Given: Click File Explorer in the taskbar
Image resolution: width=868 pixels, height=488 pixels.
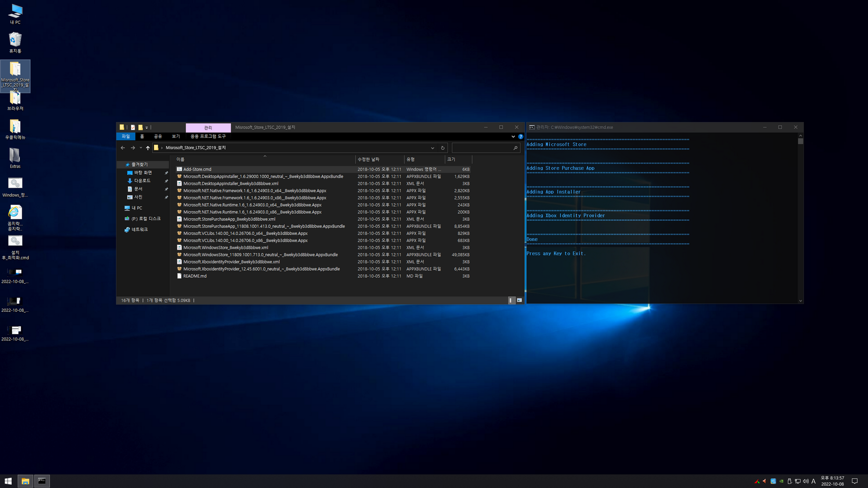Looking at the screenshot, I should [x=25, y=481].
